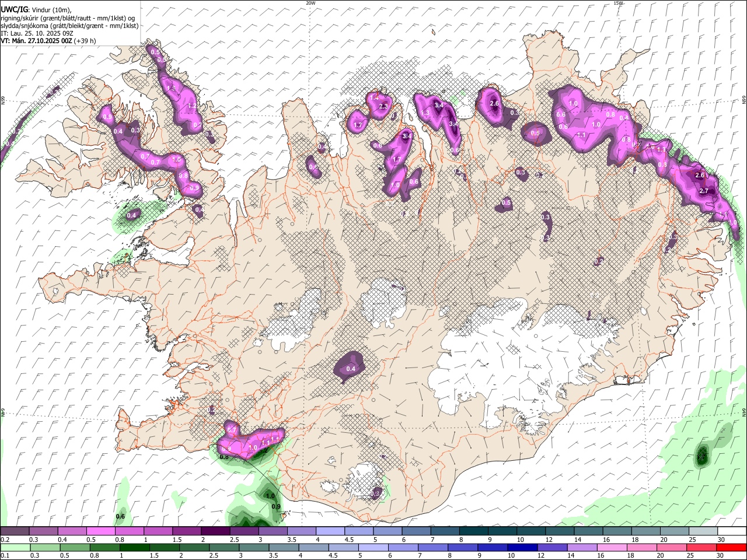Click the snow-scale swatch labeled 12

pos(560,531)
